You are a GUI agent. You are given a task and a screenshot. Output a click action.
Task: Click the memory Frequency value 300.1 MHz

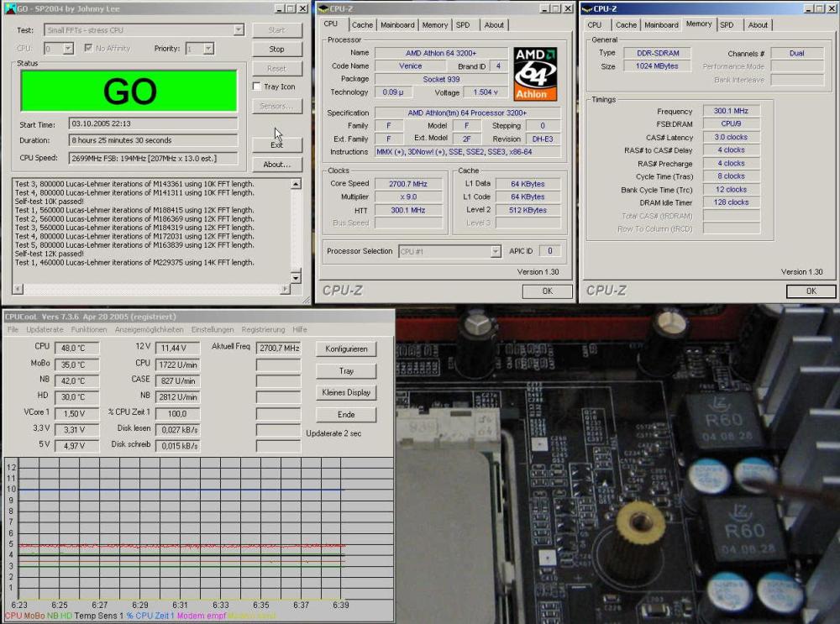tap(731, 111)
